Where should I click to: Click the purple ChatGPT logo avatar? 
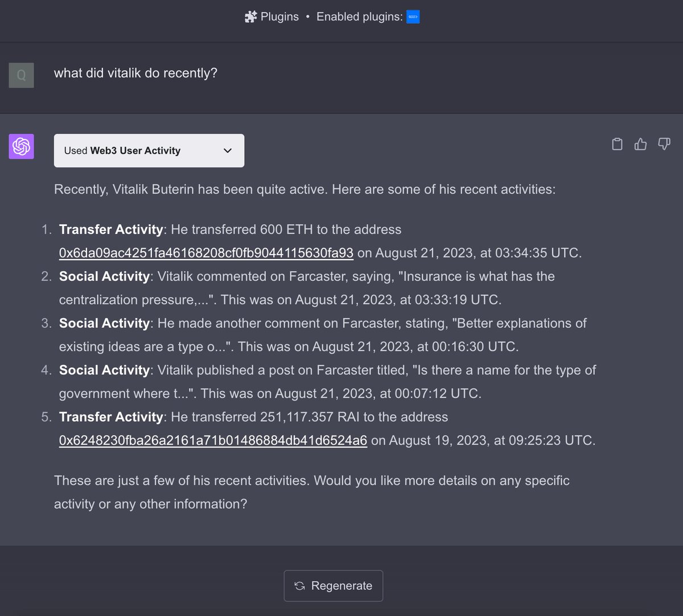point(21,146)
